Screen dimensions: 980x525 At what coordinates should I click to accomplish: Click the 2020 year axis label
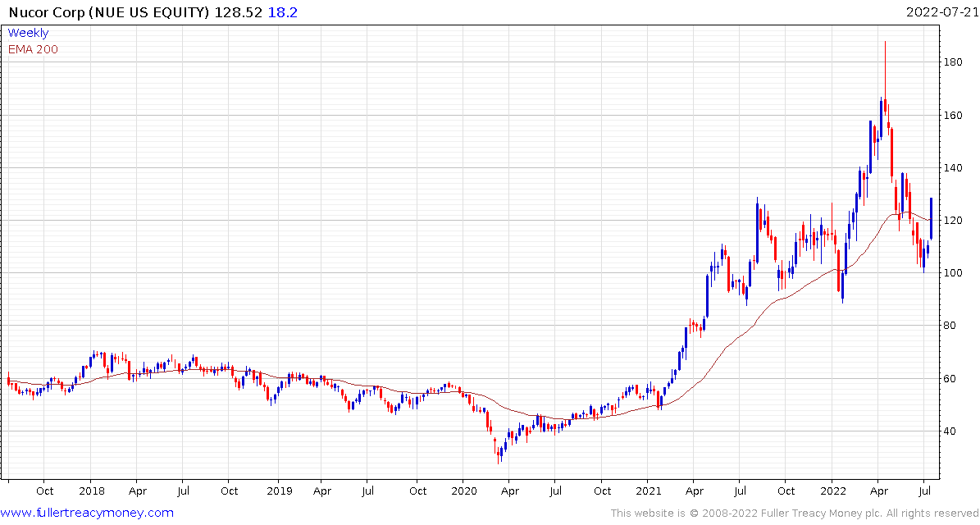tap(463, 491)
